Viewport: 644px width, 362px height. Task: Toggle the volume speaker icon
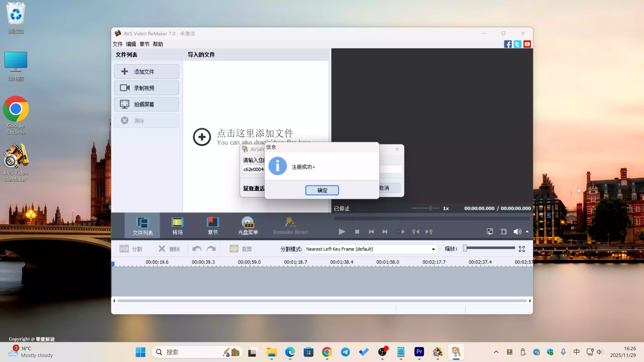pyautogui.click(x=517, y=232)
